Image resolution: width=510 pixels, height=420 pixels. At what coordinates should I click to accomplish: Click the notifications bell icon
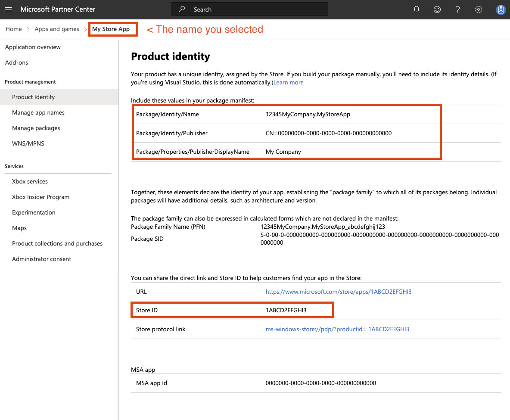417,9
